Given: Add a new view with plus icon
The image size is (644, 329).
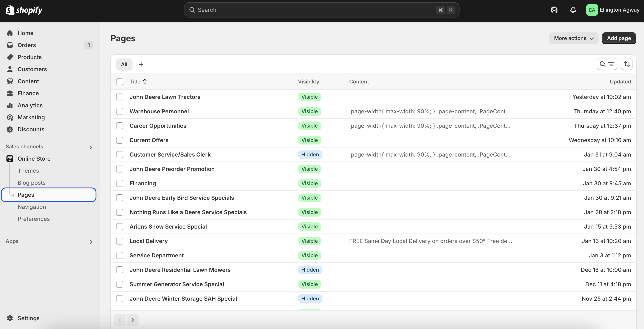Looking at the screenshot, I should coord(141,65).
